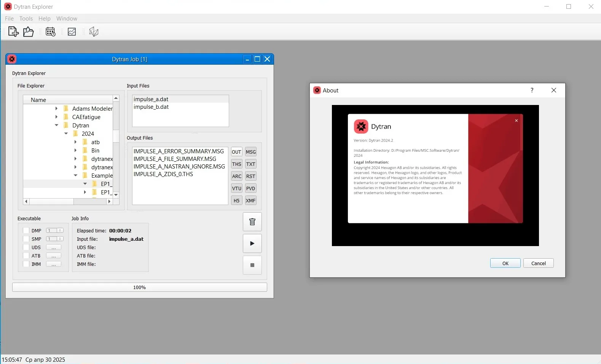Click File Explorer vertical scrollbar thumb
The height and width of the screenshot is (364, 601).
tap(116, 135)
